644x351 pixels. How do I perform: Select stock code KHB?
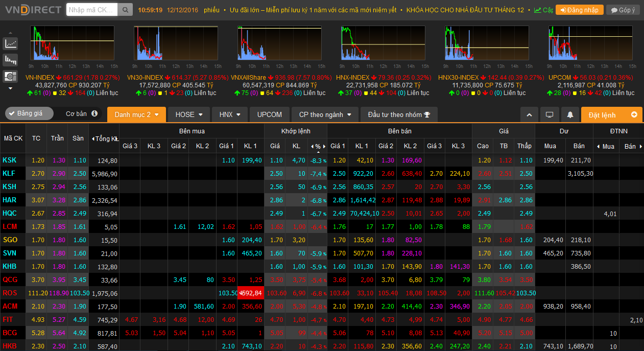point(10,266)
